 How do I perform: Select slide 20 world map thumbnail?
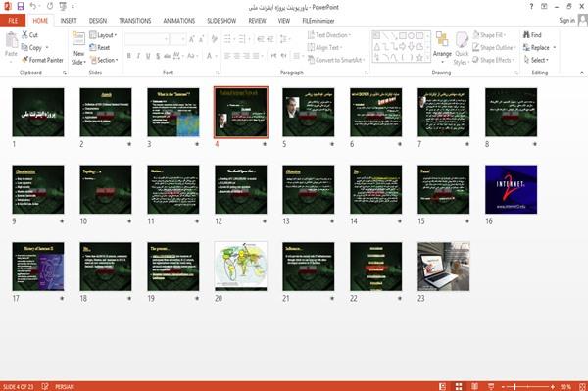241,267
